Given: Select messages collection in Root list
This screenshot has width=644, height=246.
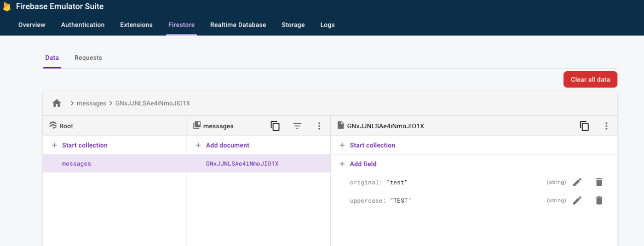Looking at the screenshot, I should pos(115,164).
